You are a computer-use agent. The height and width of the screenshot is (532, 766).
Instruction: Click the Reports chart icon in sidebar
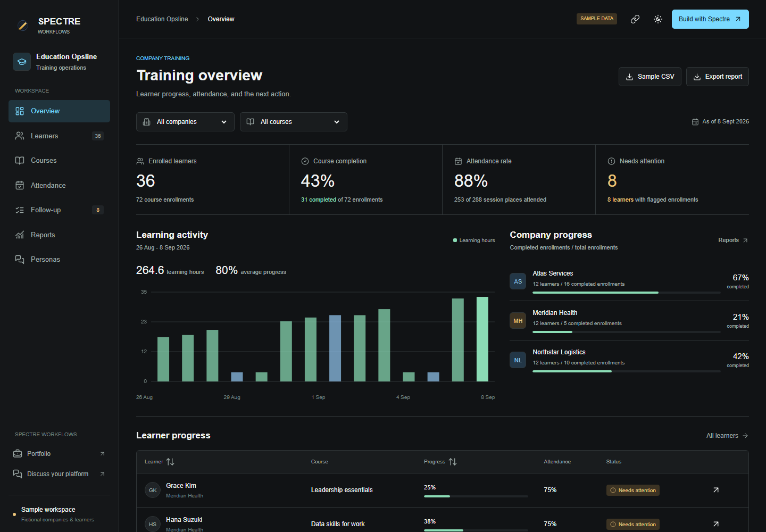point(20,235)
